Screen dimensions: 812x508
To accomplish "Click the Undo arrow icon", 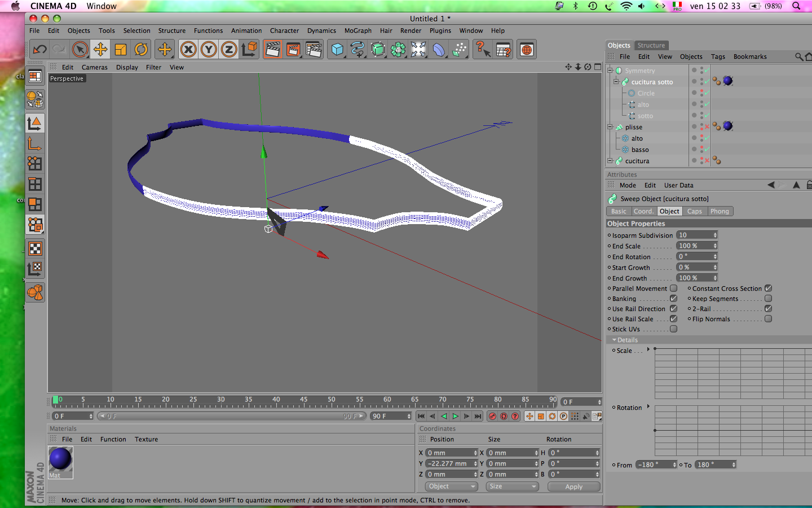I will pos(39,50).
